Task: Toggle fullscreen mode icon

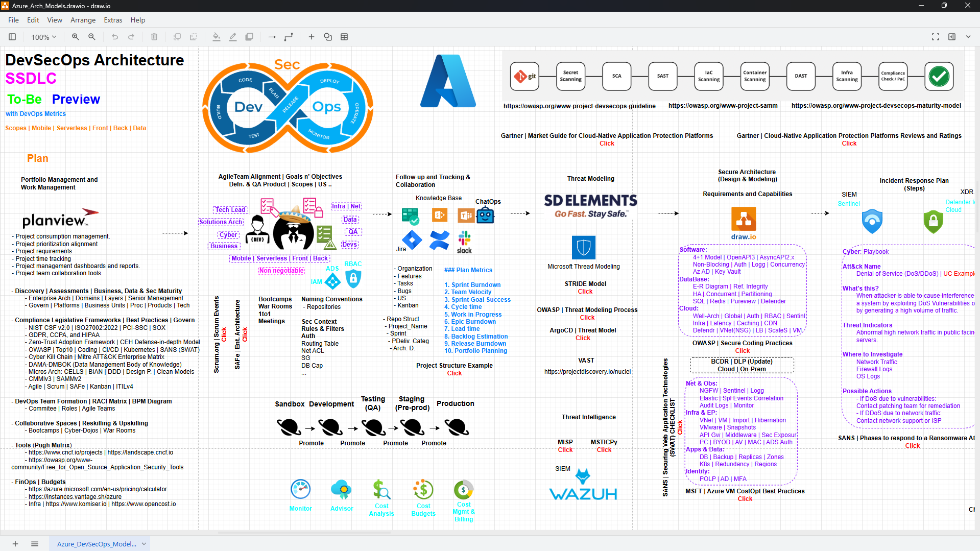Action: (x=936, y=37)
